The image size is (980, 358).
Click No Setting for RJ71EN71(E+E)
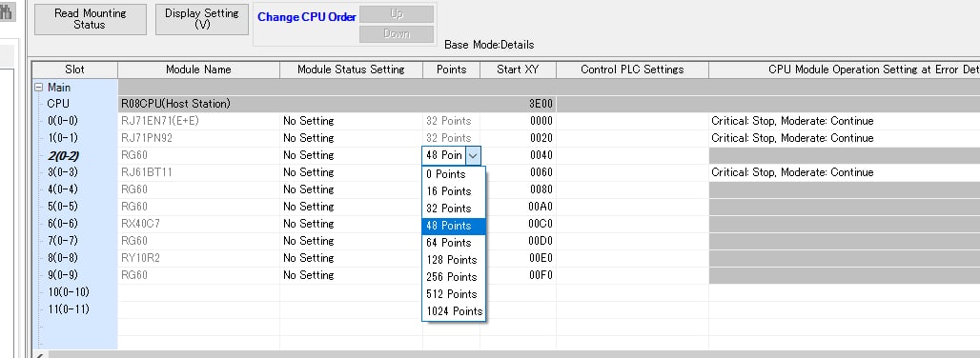(351, 121)
